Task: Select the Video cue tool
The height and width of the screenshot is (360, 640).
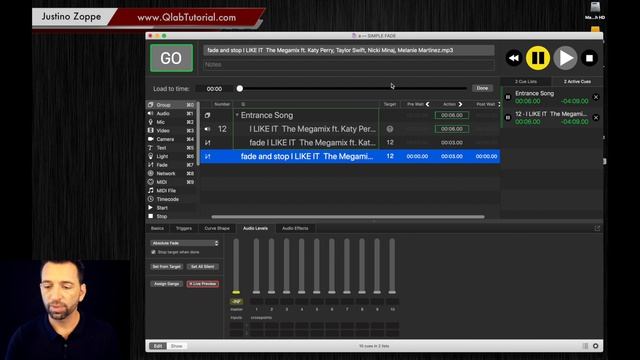Action: (163, 131)
